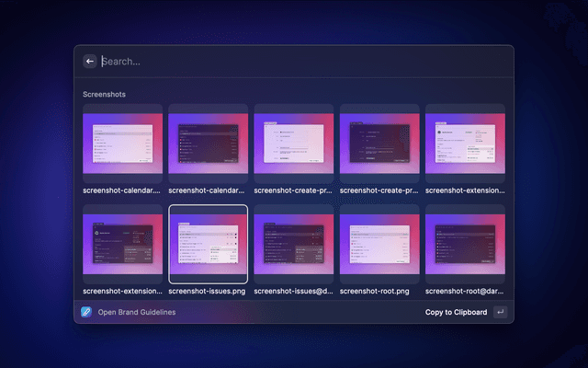
Task: Select the dark screenshot-issues@d thumbnail
Action: [294, 245]
